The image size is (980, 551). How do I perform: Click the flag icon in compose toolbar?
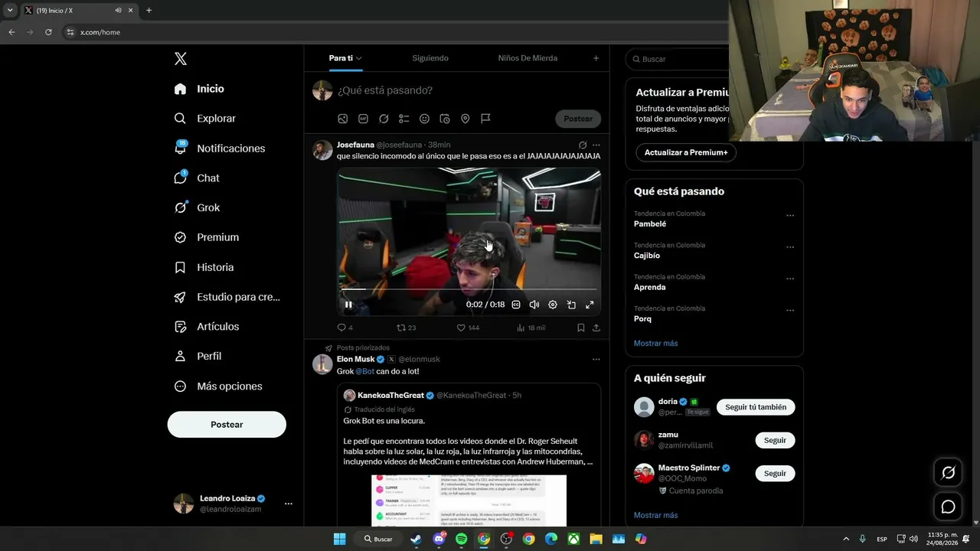coord(485,119)
